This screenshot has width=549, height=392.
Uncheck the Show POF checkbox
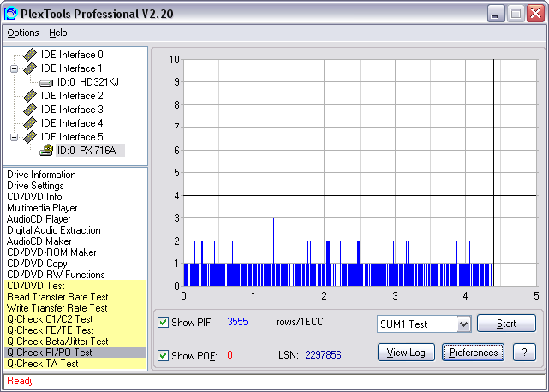[163, 355]
